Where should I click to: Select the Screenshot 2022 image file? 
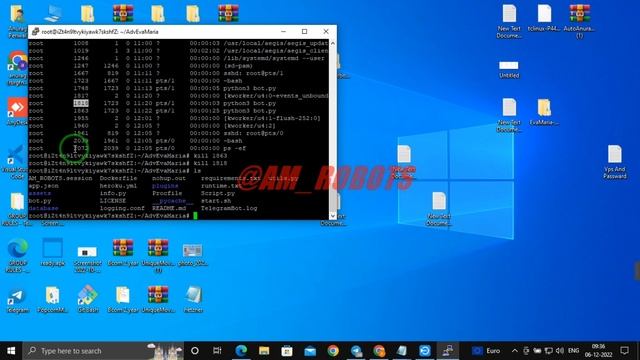[88, 259]
